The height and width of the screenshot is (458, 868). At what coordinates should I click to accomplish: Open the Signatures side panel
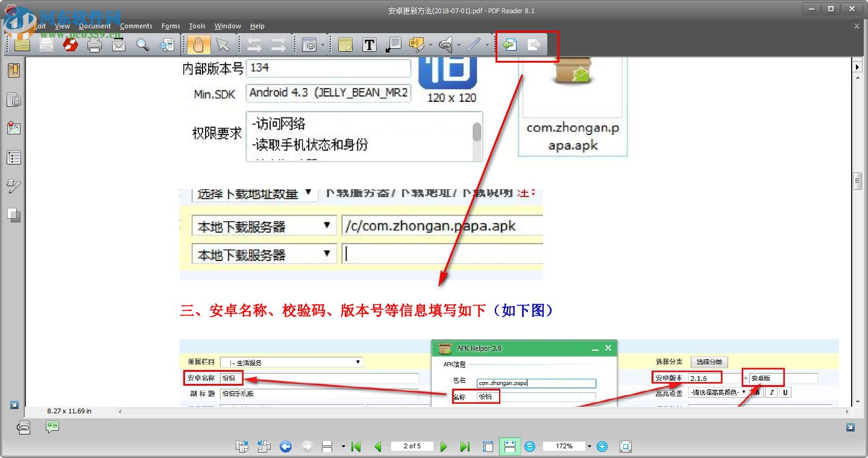(13, 186)
